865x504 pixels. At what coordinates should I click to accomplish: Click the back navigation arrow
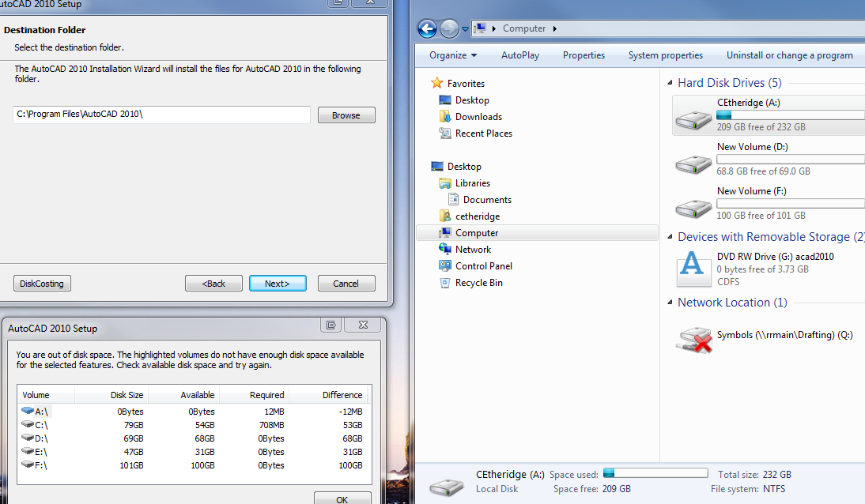(426, 28)
